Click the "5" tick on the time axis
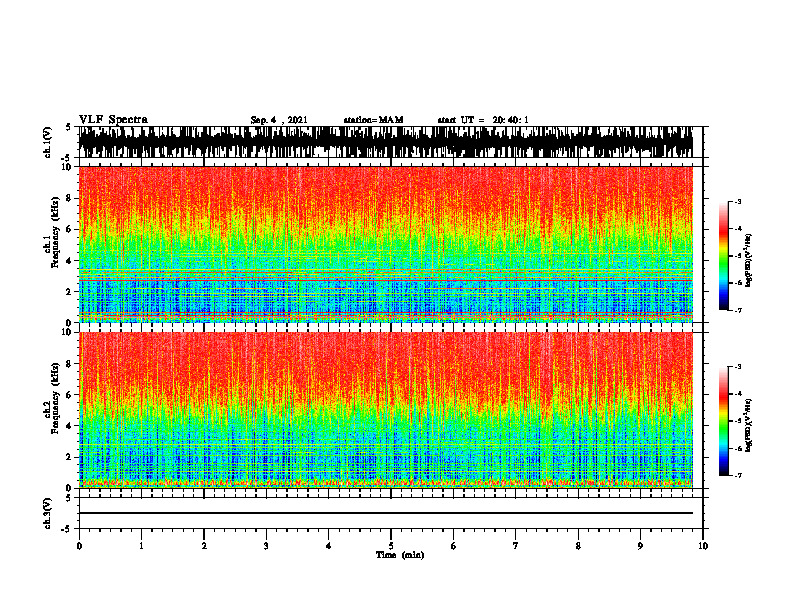This screenshot has height=612, width=792. point(391,546)
